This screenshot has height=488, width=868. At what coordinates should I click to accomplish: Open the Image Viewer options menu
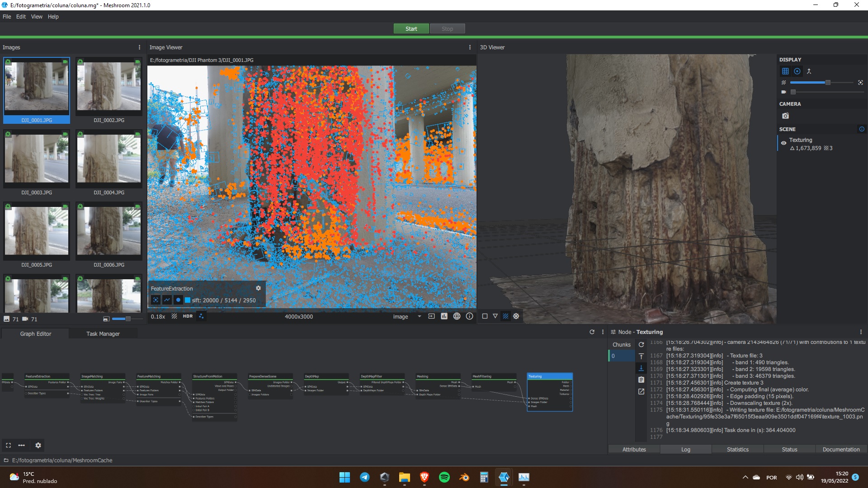[470, 47]
